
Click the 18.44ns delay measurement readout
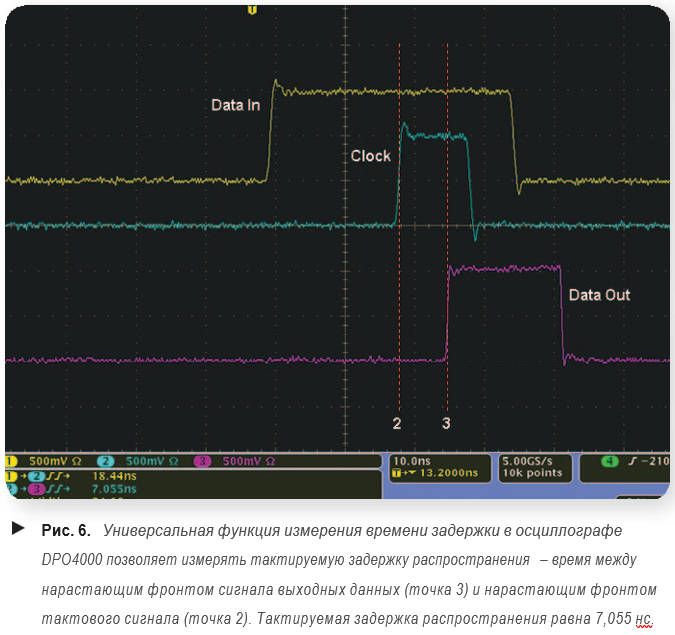(113, 477)
